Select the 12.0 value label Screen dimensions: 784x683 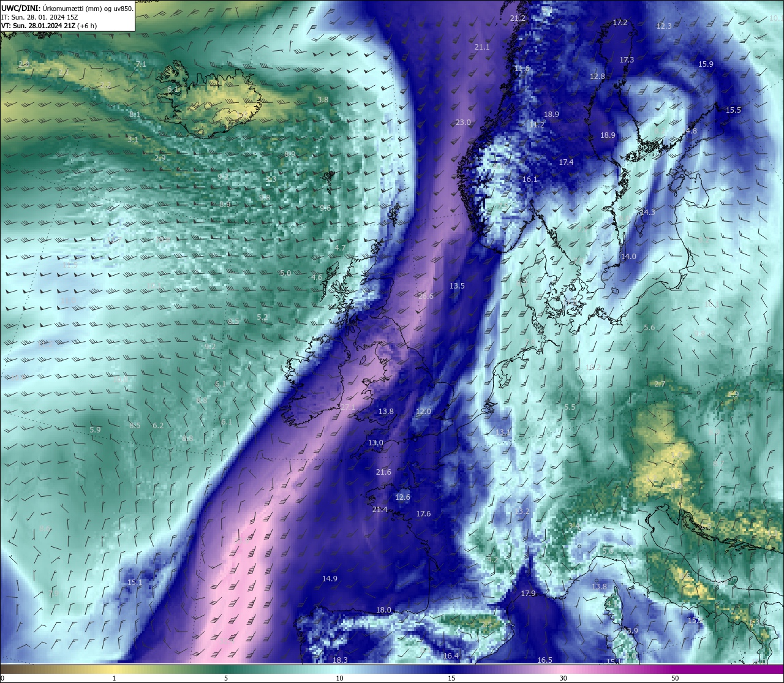click(x=423, y=412)
